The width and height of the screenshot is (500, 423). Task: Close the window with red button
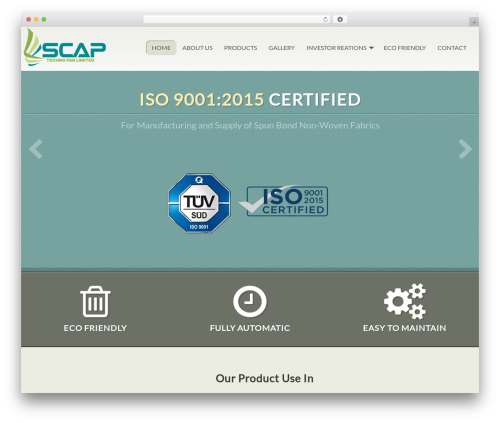[x=29, y=20]
